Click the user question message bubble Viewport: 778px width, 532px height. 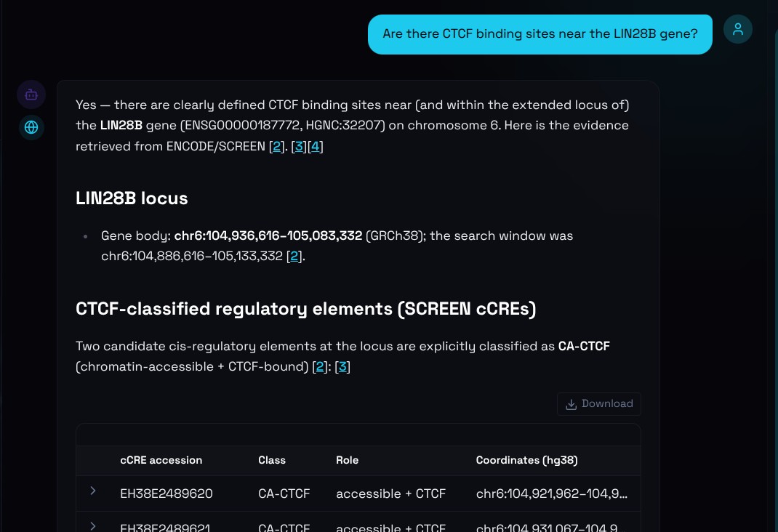pos(540,34)
